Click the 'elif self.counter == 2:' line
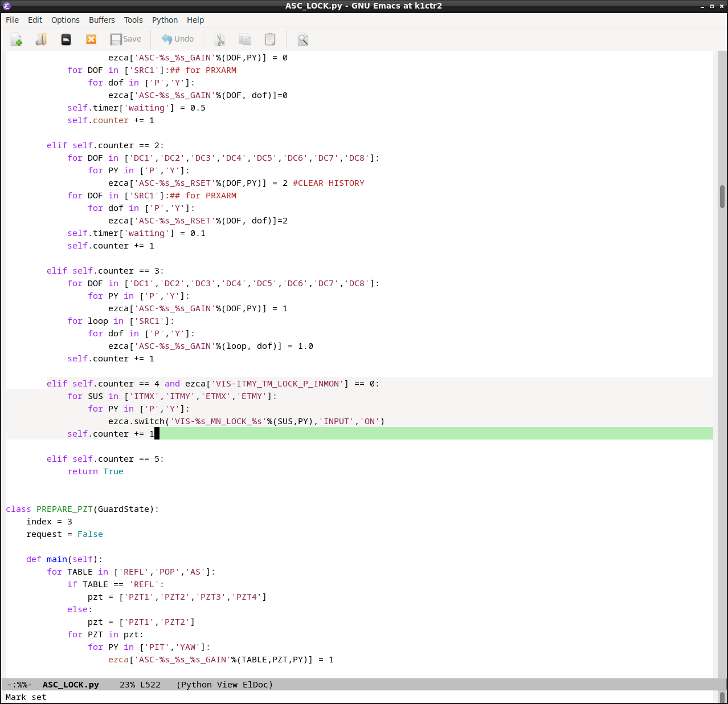 (105, 145)
